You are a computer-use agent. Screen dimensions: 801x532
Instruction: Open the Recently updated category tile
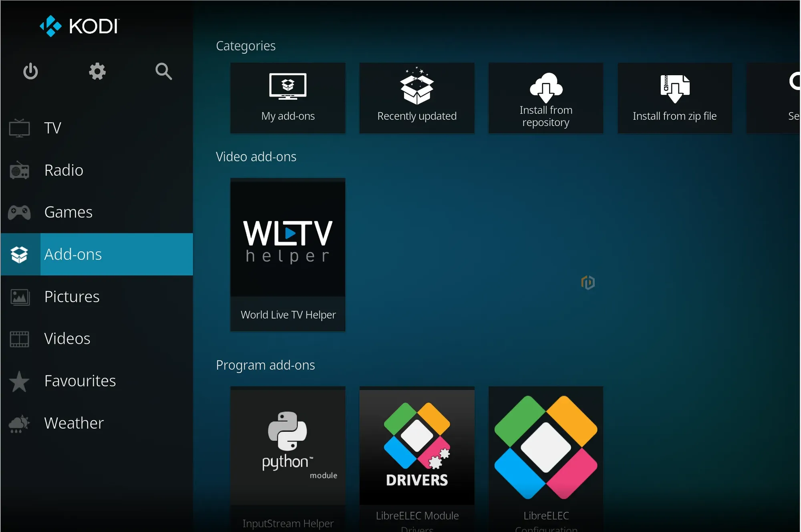point(417,98)
